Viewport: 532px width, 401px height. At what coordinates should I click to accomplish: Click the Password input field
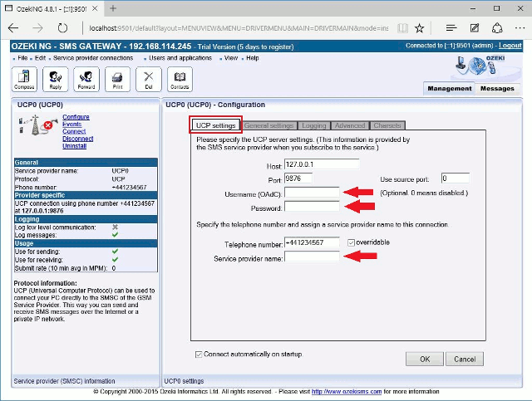[312, 207]
